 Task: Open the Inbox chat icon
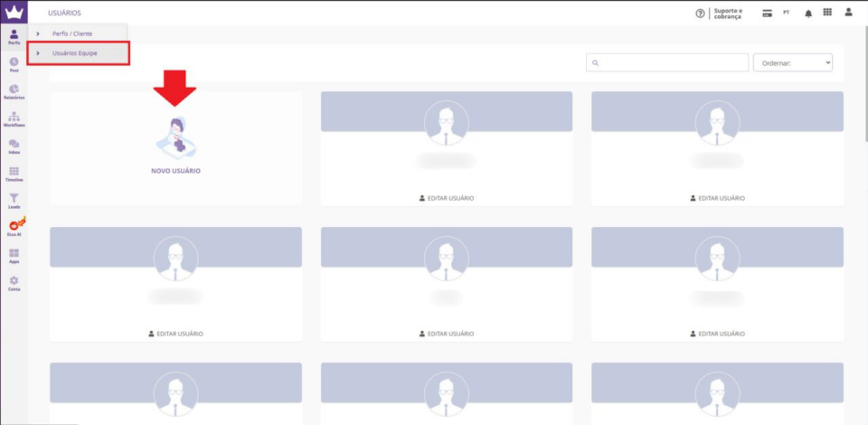pos(14,146)
